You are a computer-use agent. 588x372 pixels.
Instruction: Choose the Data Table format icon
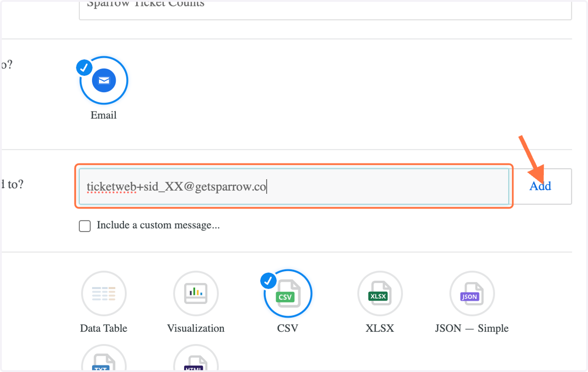click(x=104, y=294)
